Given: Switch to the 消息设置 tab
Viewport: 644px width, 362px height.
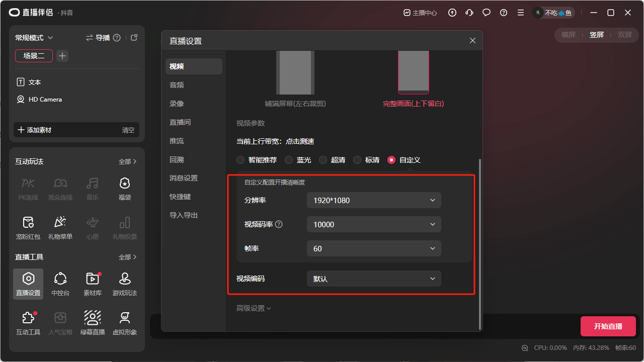Looking at the screenshot, I should (194, 178).
